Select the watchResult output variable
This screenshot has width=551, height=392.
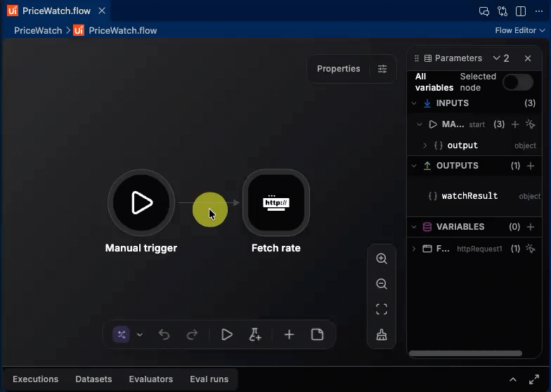(474, 196)
